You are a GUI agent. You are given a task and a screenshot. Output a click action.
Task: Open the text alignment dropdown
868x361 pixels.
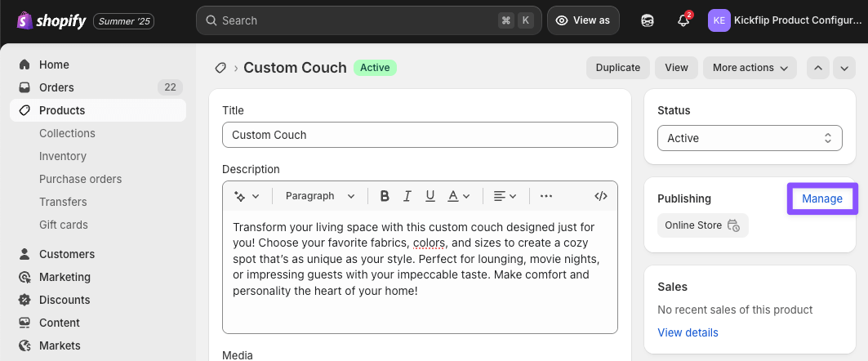tap(505, 196)
